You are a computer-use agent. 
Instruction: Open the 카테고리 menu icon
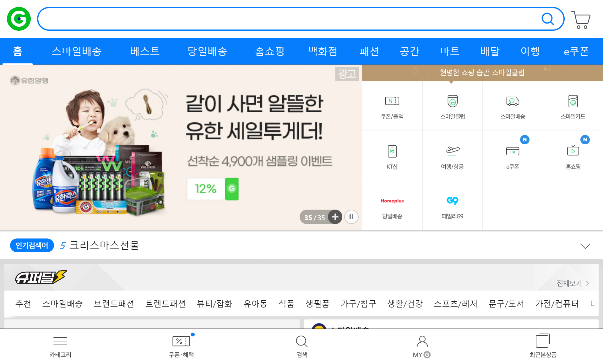[60, 346]
